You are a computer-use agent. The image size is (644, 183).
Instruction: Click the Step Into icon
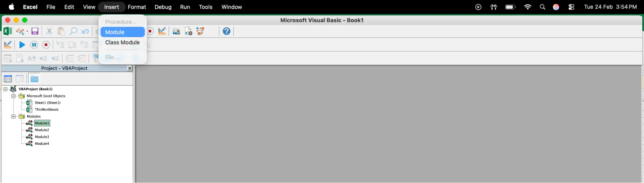point(60,45)
